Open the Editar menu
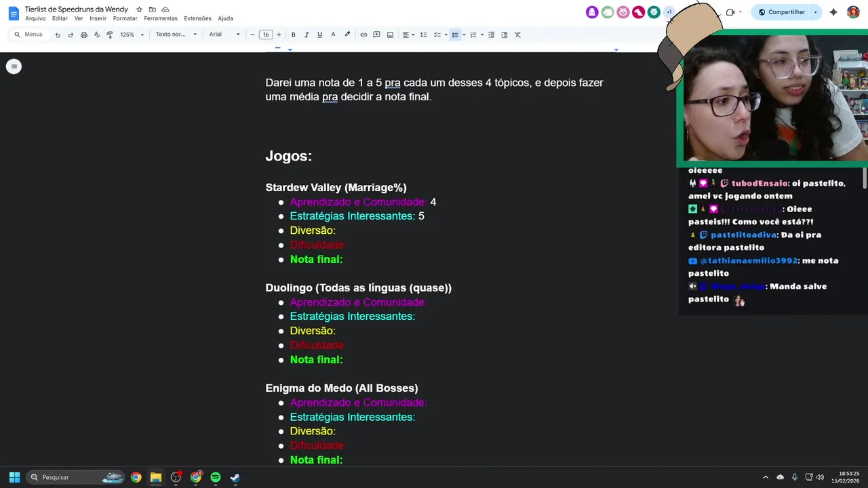The height and width of the screenshot is (488, 868). [x=60, y=18]
